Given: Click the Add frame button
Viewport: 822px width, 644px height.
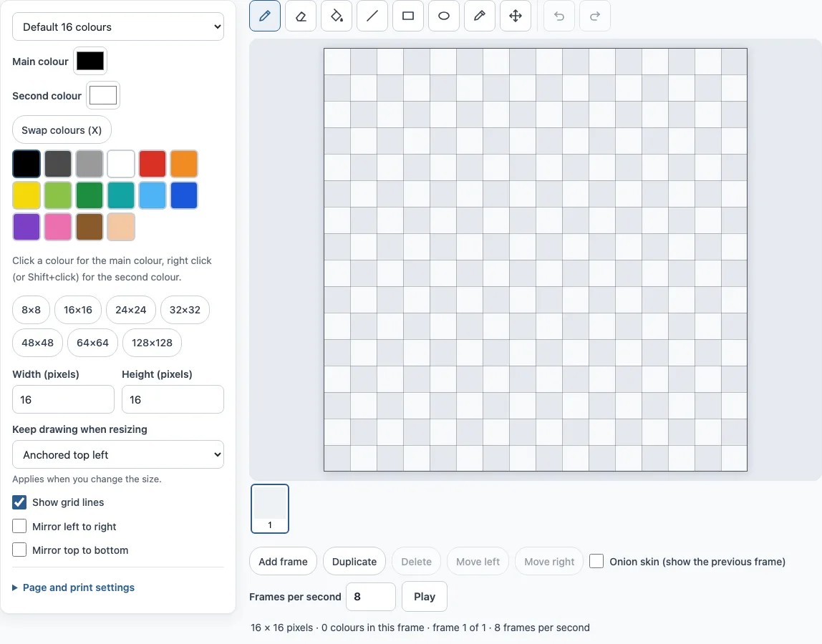Looking at the screenshot, I should click(x=283, y=561).
